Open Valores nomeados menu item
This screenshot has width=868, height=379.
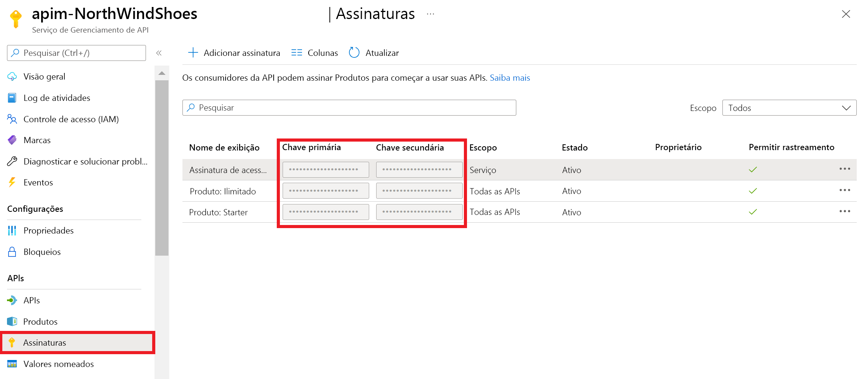(x=59, y=364)
